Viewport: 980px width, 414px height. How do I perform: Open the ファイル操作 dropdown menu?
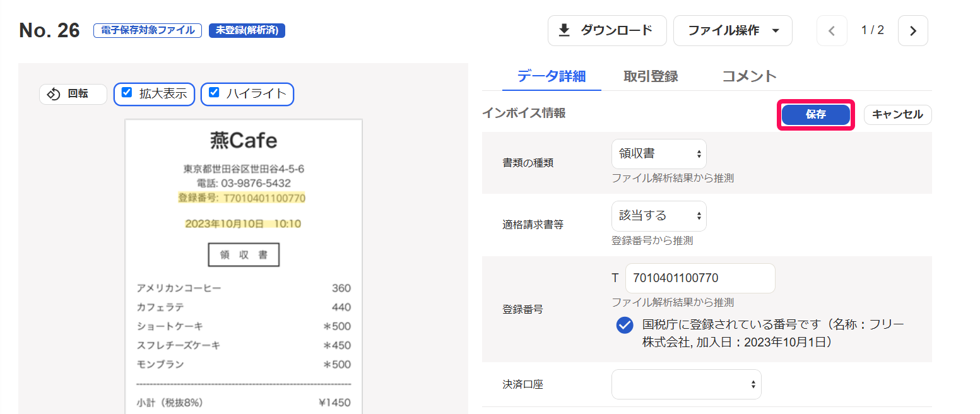coord(733,31)
